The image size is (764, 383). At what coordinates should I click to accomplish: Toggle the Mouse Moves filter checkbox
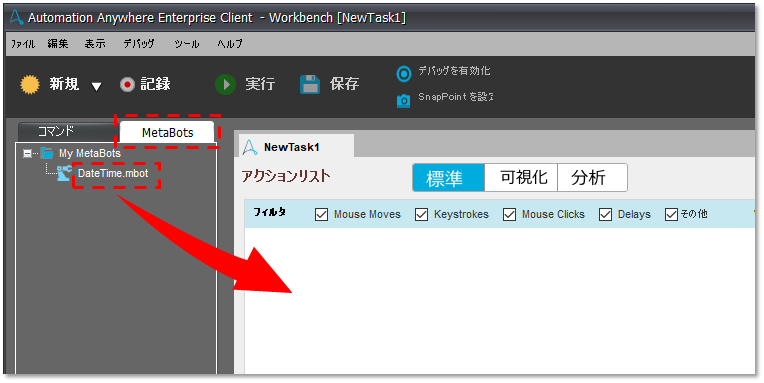click(322, 214)
